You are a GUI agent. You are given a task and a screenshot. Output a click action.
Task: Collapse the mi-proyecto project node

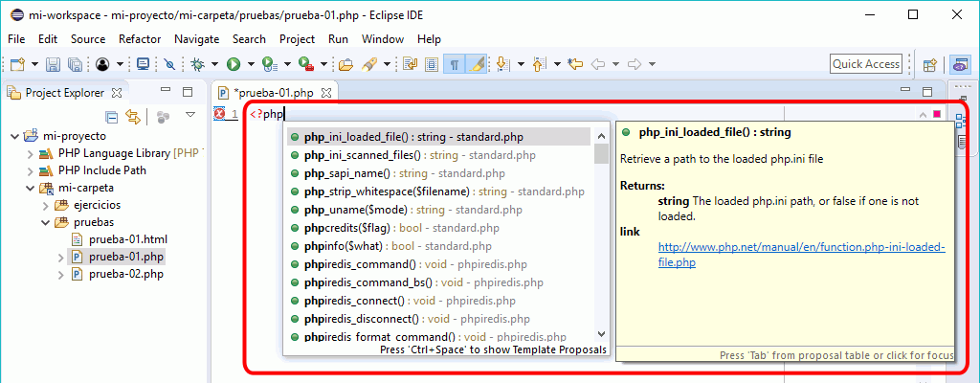click(14, 136)
